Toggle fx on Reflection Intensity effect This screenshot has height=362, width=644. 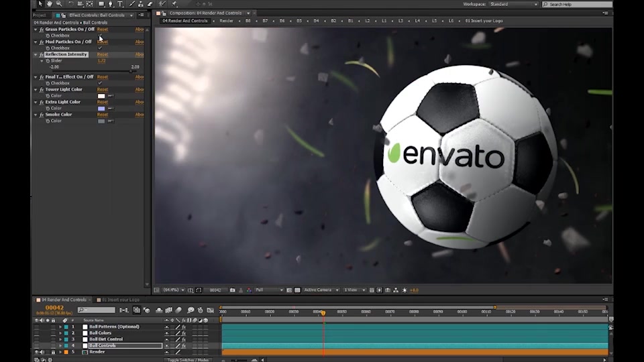tap(42, 54)
